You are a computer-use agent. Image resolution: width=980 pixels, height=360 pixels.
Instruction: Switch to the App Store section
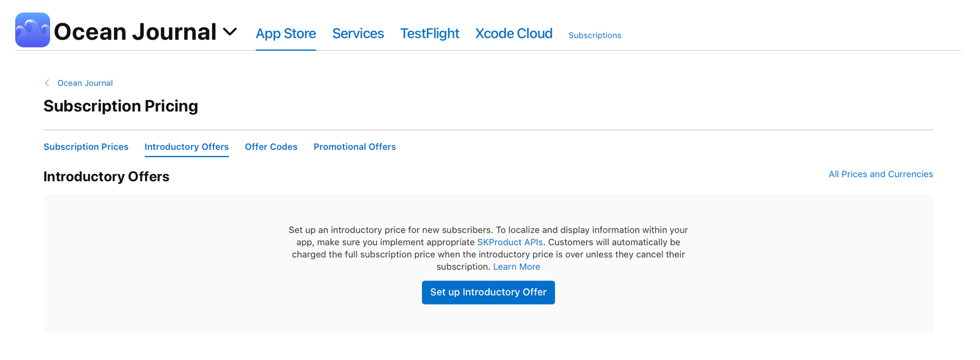pyautogui.click(x=285, y=33)
